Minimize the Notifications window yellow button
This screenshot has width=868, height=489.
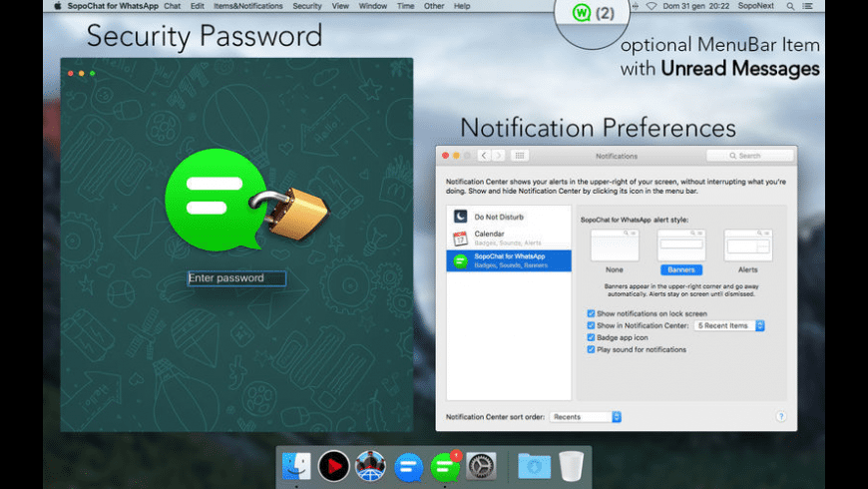pyautogui.click(x=456, y=156)
